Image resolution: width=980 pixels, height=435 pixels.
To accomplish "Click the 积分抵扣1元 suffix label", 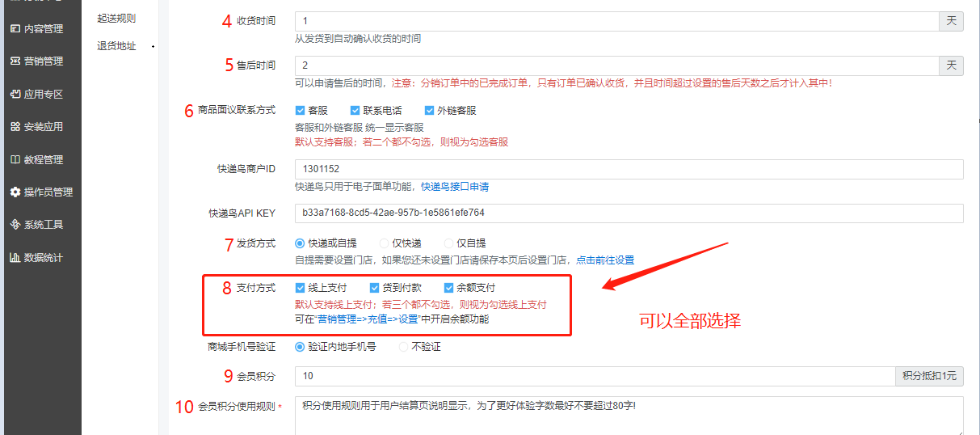I will 930,376.
